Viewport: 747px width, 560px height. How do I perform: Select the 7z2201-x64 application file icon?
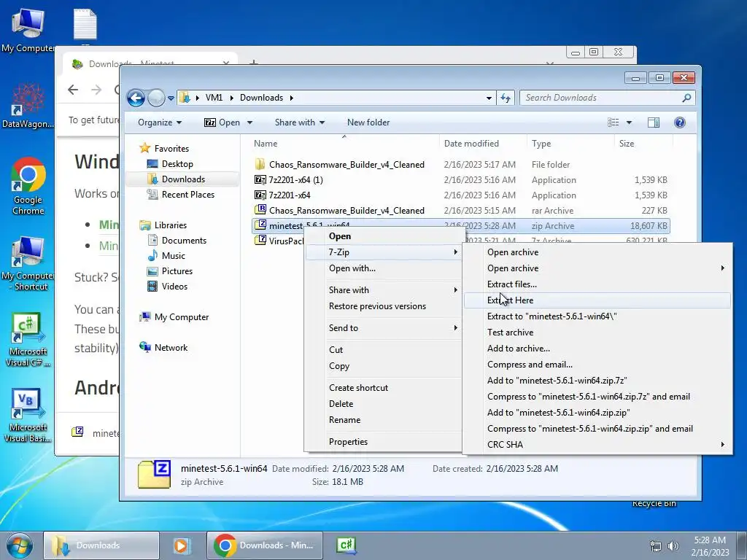pyautogui.click(x=260, y=195)
